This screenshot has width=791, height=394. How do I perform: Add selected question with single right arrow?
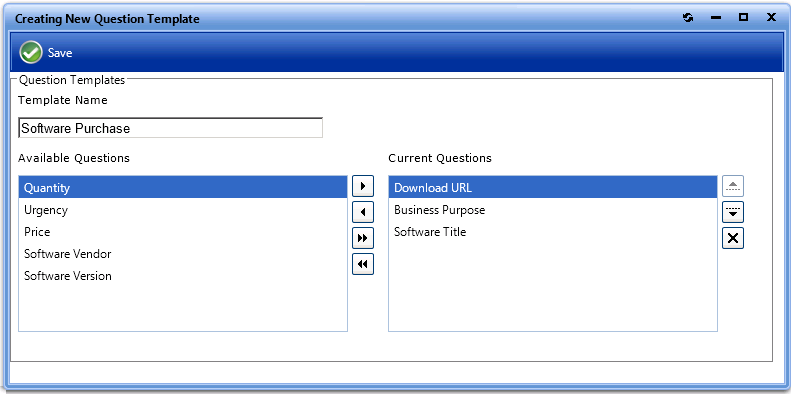[x=363, y=186]
